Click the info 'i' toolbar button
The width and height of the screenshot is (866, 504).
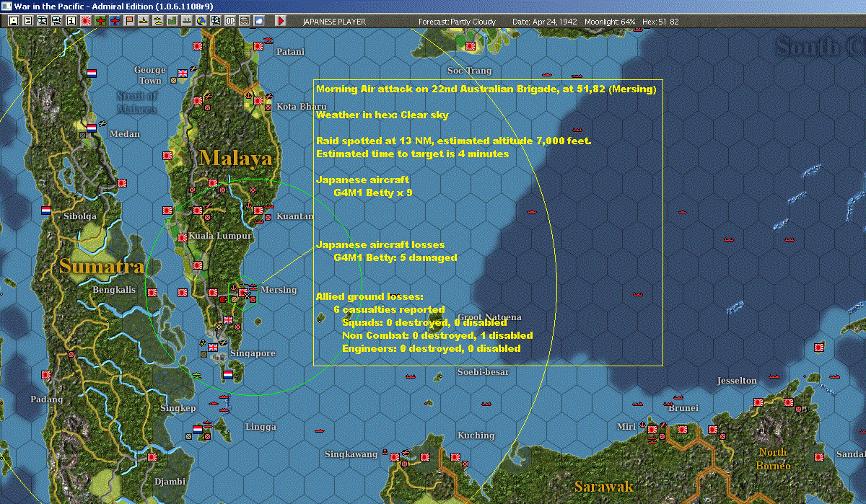point(71,21)
